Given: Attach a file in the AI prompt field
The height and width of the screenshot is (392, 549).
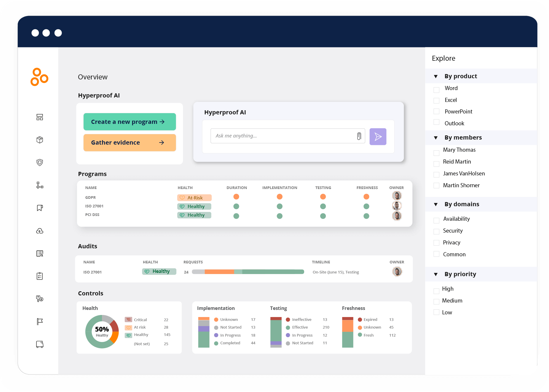Looking at the screenshot, I should [359, 136].
